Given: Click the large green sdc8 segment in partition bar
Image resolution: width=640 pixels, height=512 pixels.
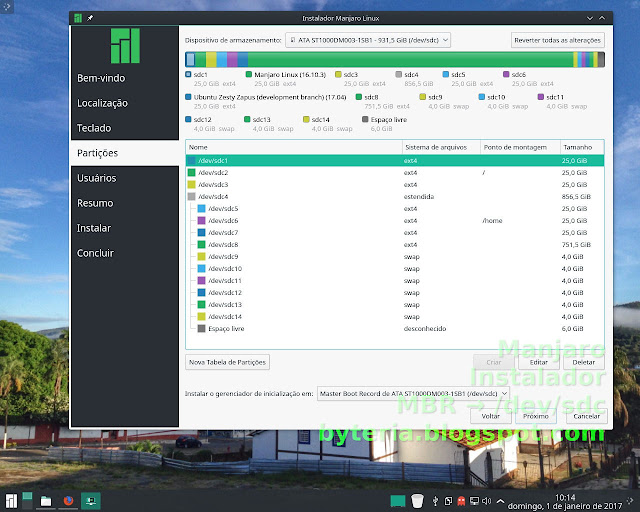Looking at the screenshot, I should point(410,60).
